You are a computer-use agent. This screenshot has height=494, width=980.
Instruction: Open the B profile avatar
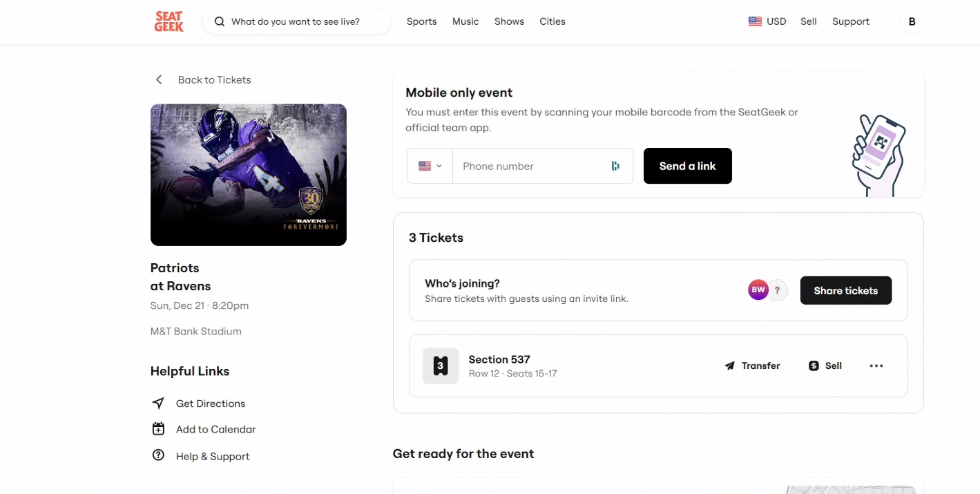point(912,21)
